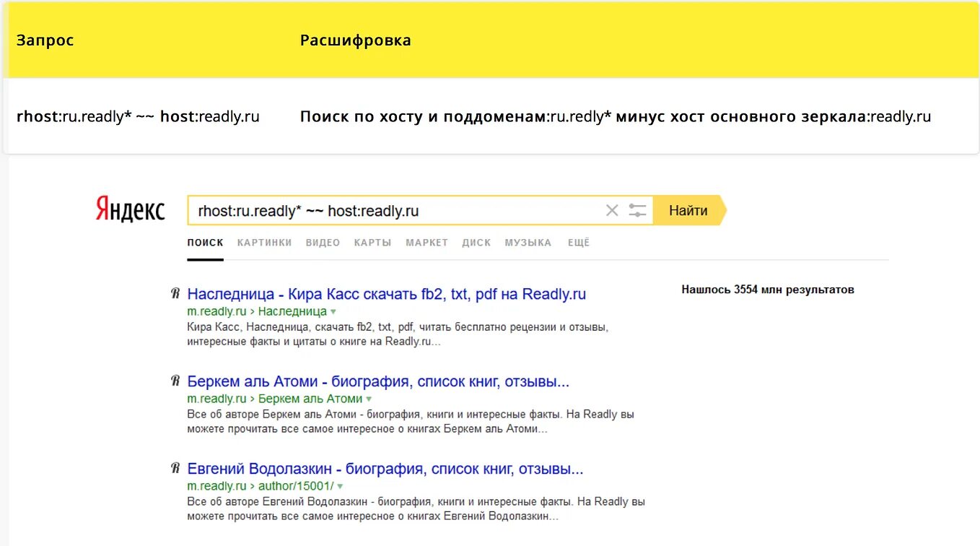Click the Нашлось 3554 млн результатов text
This screenshot has width=980, height=546.
[x=768, y=290]
